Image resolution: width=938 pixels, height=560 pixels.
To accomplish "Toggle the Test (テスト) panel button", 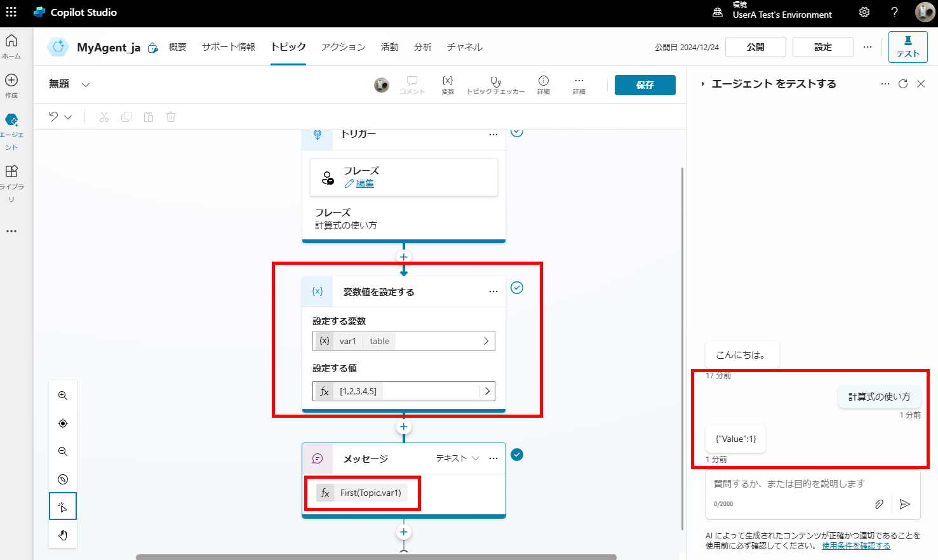I will [908, 47].
